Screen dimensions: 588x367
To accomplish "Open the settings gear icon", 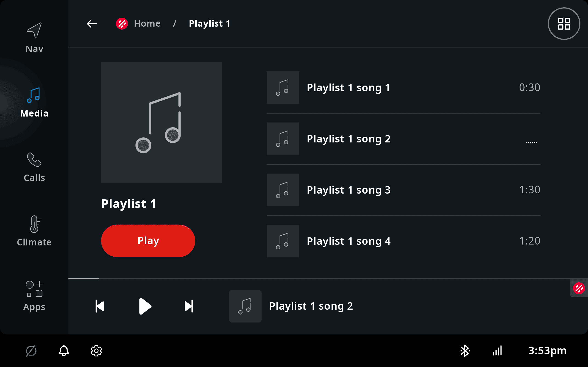I will (x=96, y=351).
